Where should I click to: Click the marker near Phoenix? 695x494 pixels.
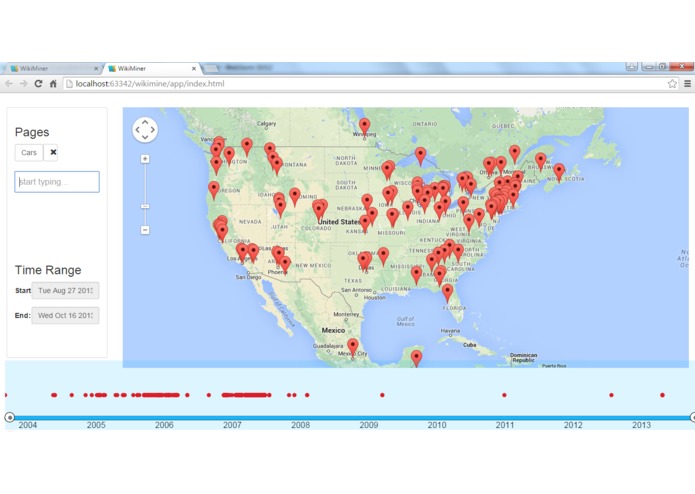point(285,264)
